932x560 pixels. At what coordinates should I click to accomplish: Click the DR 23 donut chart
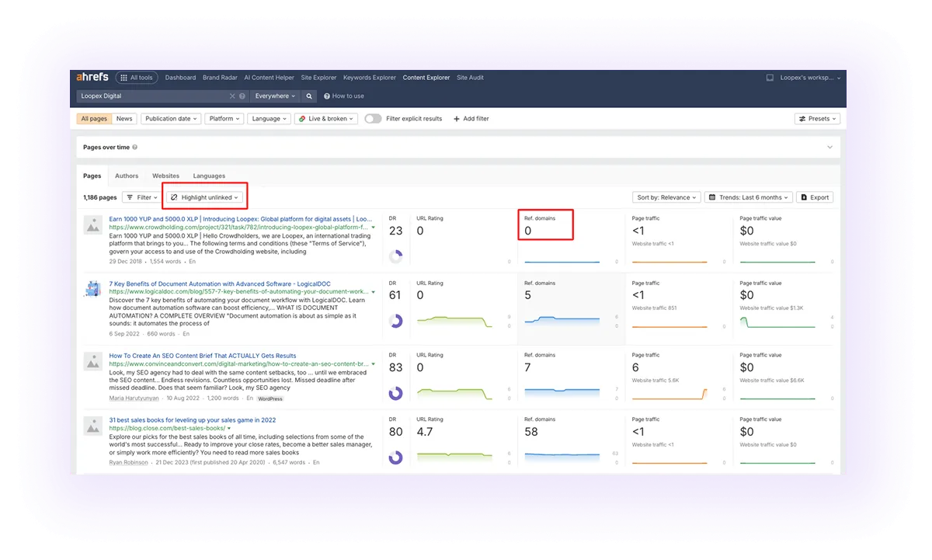pos(395,256)
